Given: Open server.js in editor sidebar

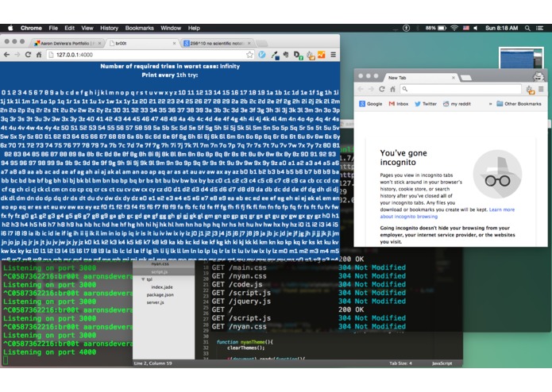Looking at the screenshot, I should (x=155, y=302).
